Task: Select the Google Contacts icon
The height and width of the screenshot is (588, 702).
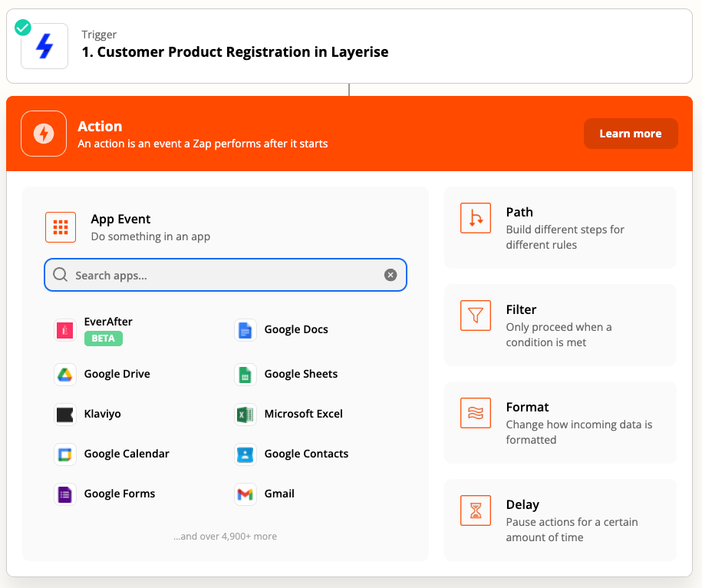Action: coord(245,454)
